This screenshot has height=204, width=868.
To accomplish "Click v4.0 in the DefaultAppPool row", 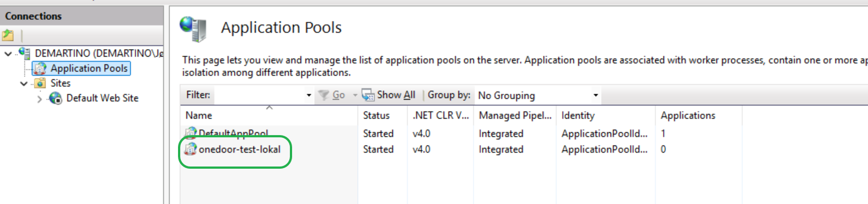I will point(422,133).
